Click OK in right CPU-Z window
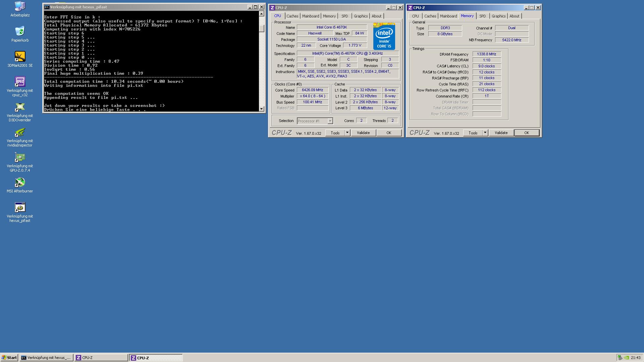 click(x=527, y=133)
